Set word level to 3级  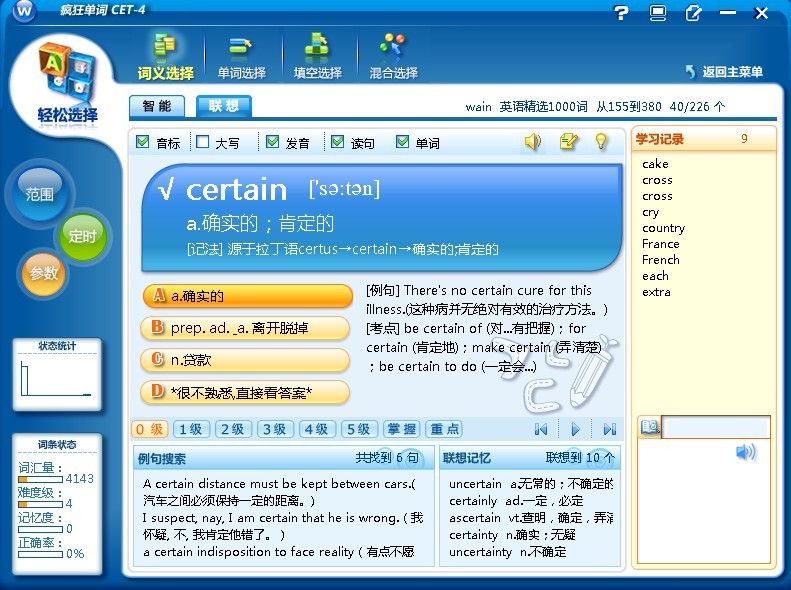[275, 429]
